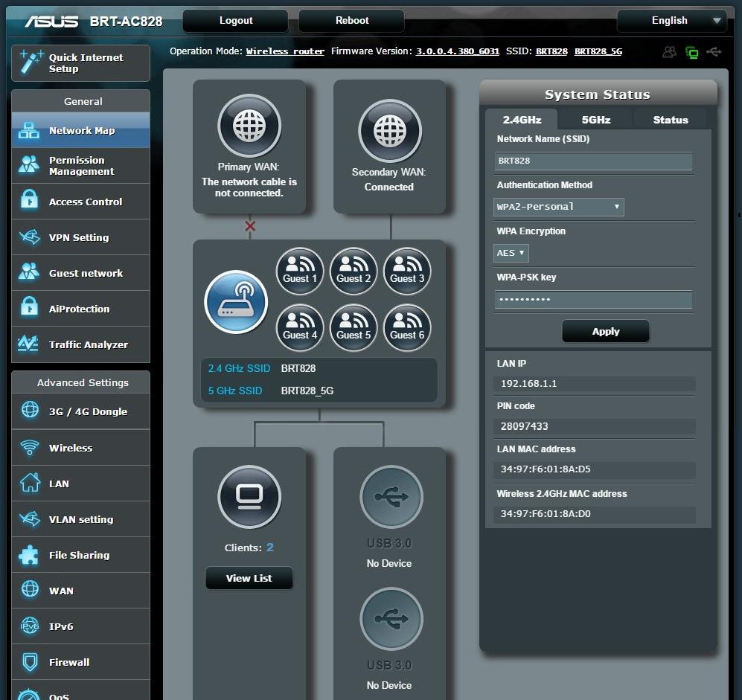Open Guest 6 network icon

click(x=407, y=328)
